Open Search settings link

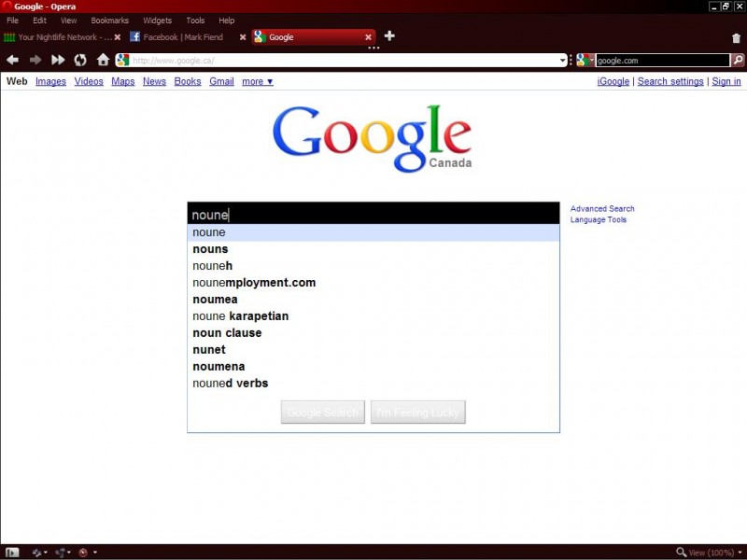[x=670, y=81]
